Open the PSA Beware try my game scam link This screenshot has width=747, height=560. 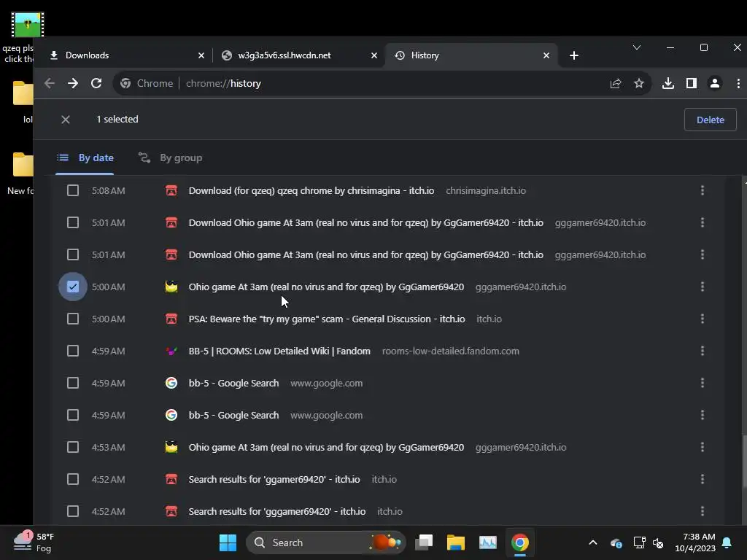pyautogui.click(x=327, y=319)
